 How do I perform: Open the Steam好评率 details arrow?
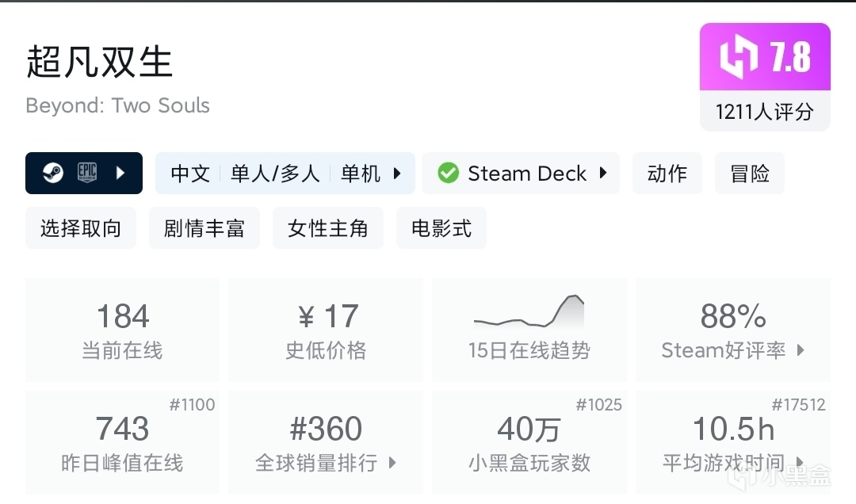click(x=800, y=349)
